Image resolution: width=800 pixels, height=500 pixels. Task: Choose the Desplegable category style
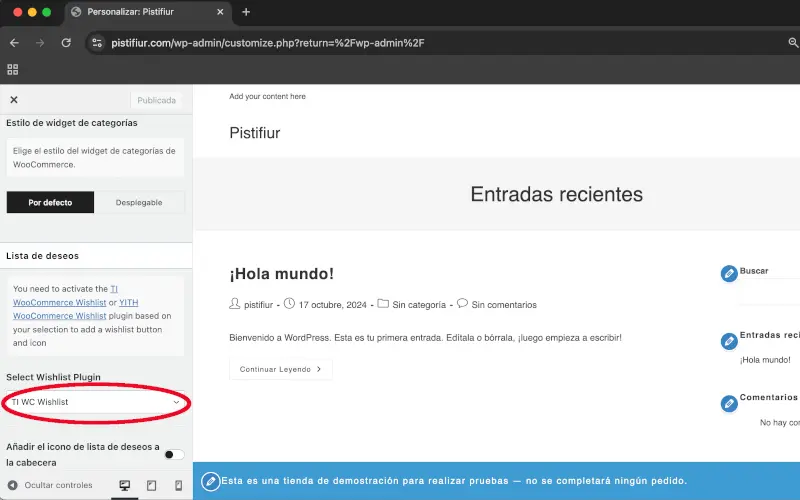(139, 203)
